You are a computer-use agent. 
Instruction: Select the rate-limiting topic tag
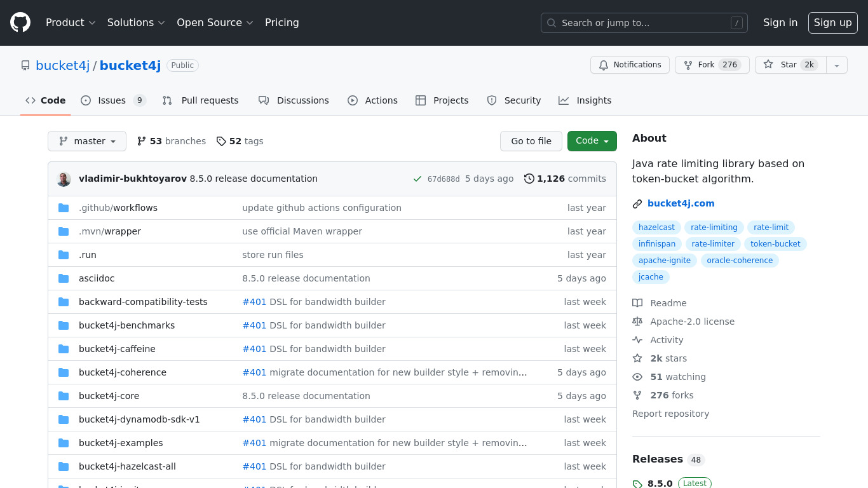pos(714,227)
